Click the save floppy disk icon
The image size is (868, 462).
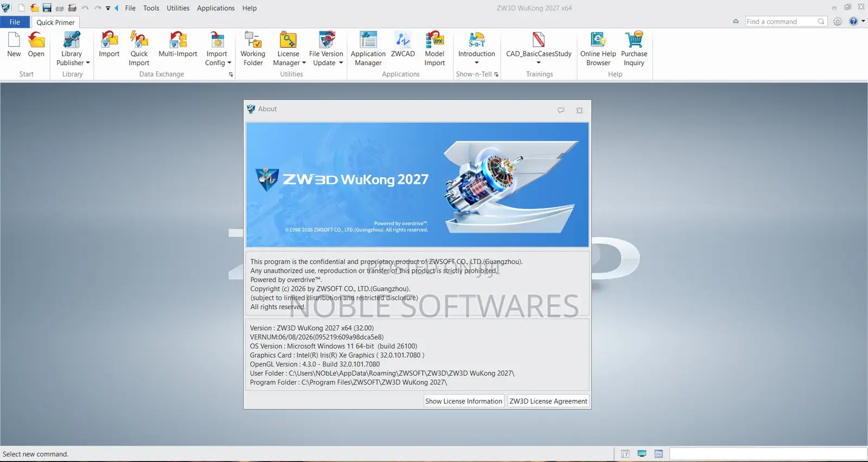coord(47,8)
